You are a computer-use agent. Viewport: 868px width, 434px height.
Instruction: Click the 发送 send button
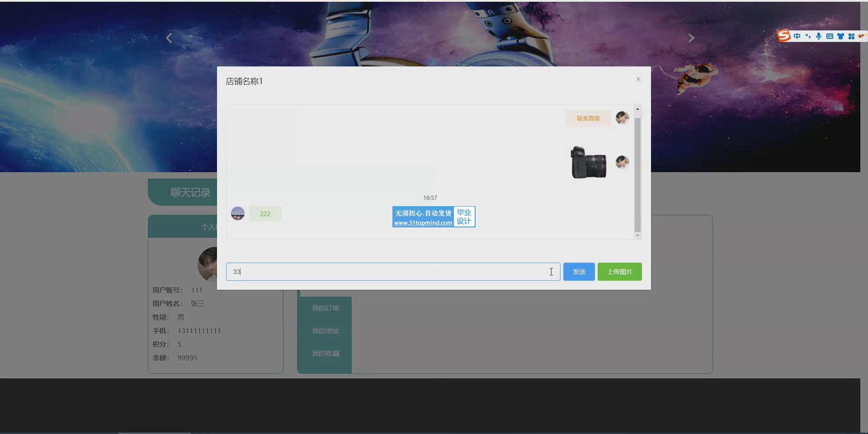coord(579,272)
